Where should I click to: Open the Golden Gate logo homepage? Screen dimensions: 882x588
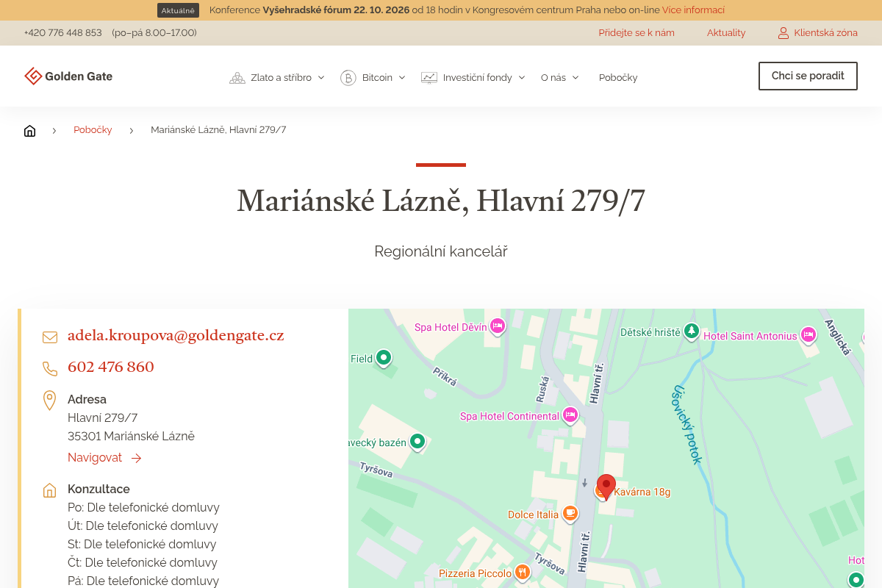[x=68, y=76]
